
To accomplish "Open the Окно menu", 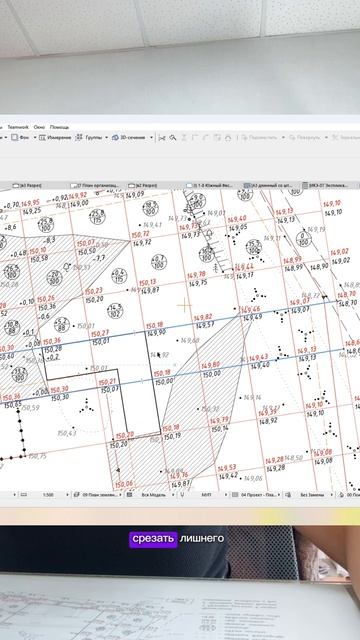I will (x=39, y=127).
